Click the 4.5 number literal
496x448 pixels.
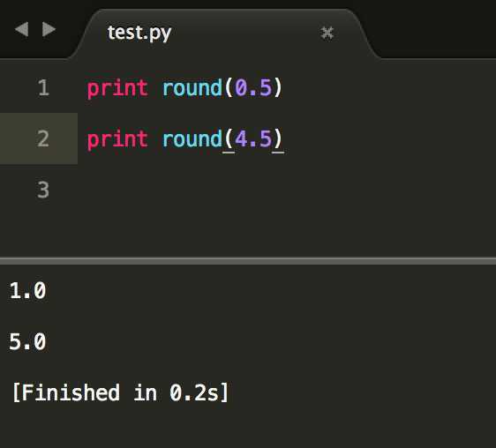[253, 138]
